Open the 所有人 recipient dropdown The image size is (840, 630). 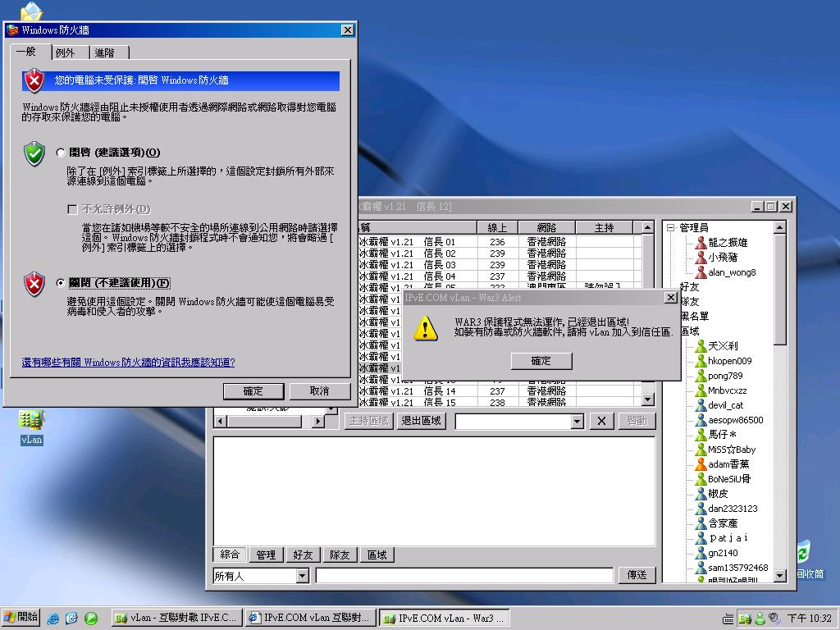pyautogui.click(x=302, y=576)
